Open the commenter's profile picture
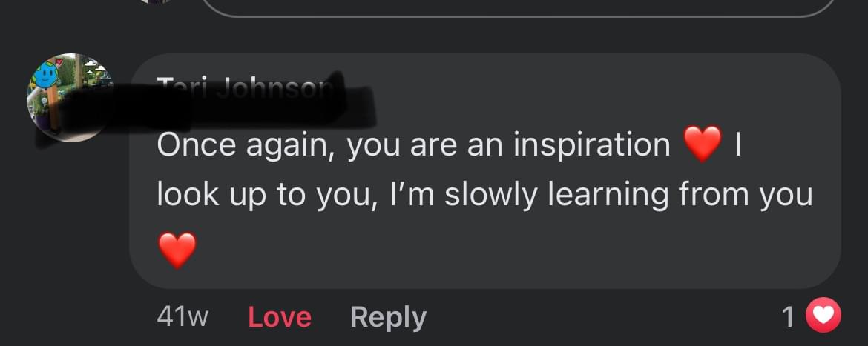 tap(70, 97)
